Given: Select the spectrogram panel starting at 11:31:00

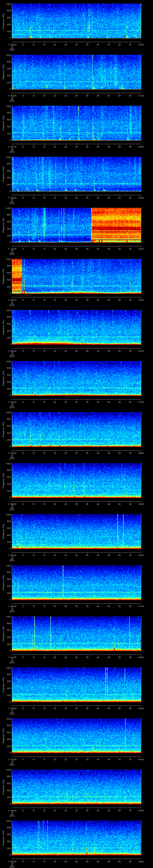Looking at the screenshot, I should click(76, 123).
